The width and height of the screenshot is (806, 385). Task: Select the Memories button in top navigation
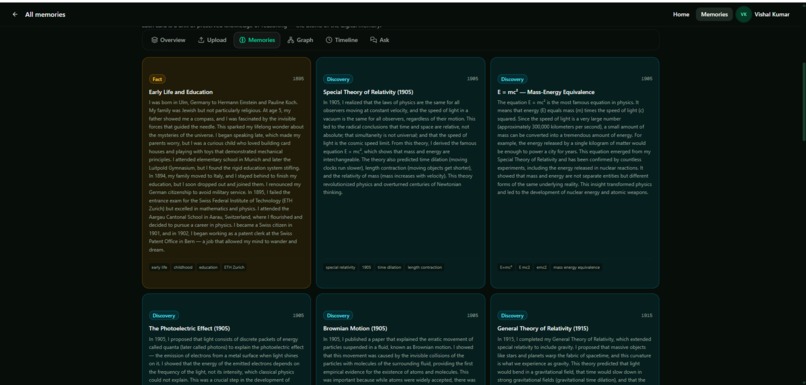click(714, 14)
